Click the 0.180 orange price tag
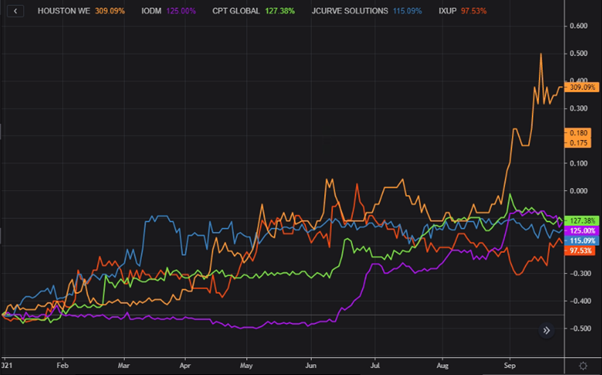 coord(578,133)
